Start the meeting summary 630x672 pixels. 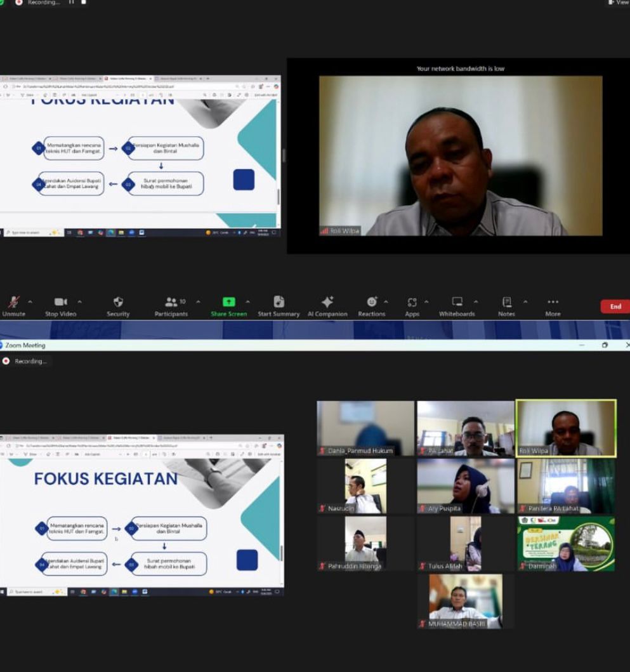tap(279, 306)
